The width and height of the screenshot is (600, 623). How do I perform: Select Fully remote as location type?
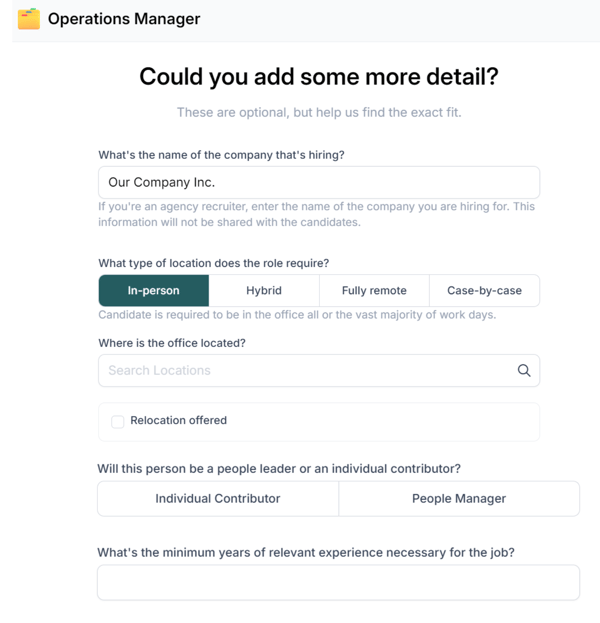coord(374,290)
